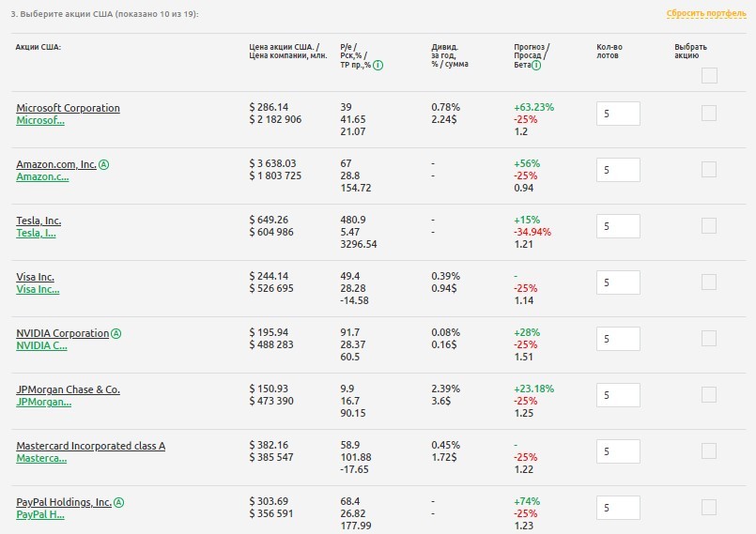Open the green Amazon.c... link

(42, 176)
